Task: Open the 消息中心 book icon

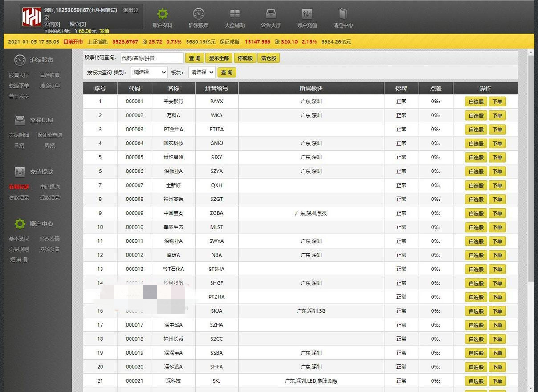Action: click(x=343, y=14)
